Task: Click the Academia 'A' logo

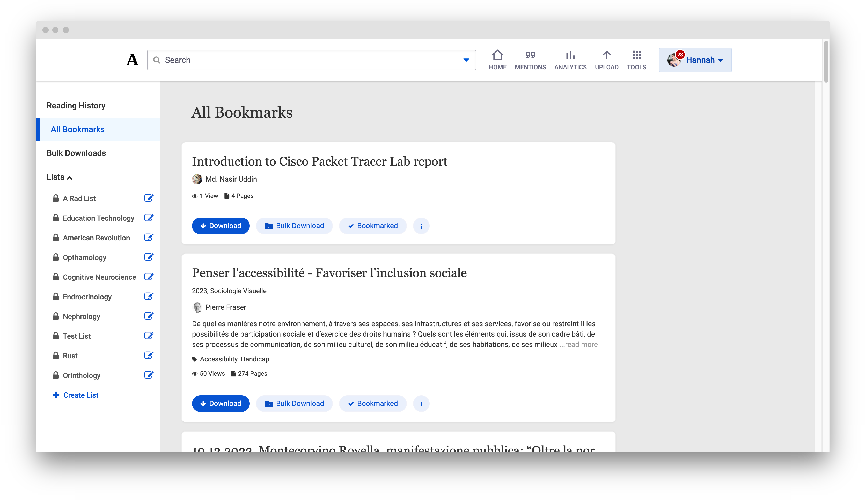Action: 132,60
